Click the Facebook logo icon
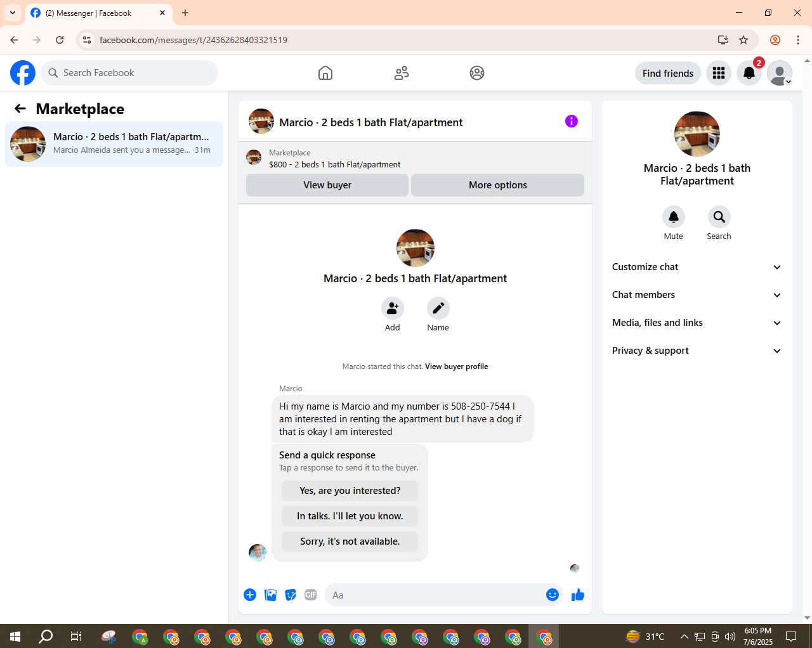812x648 pixels. click(x=23, y=73)
